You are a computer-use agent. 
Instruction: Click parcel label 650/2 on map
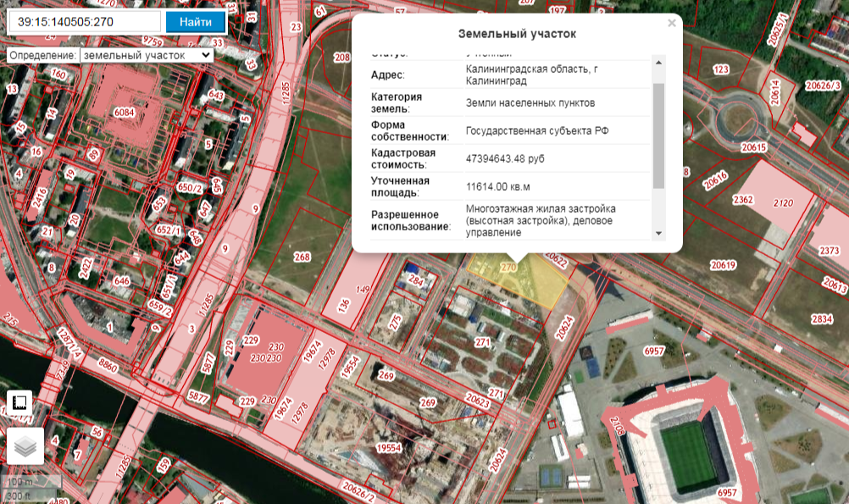[x=190, y=188]
